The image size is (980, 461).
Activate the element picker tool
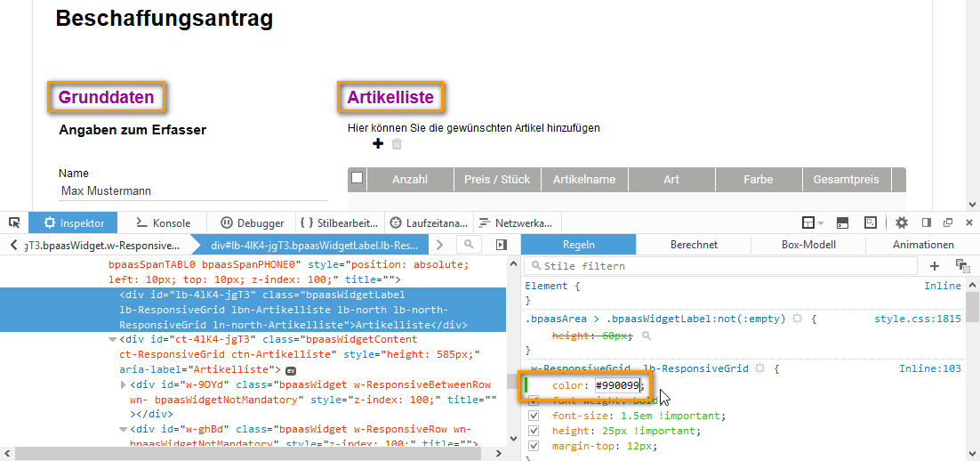click(14, 222)
